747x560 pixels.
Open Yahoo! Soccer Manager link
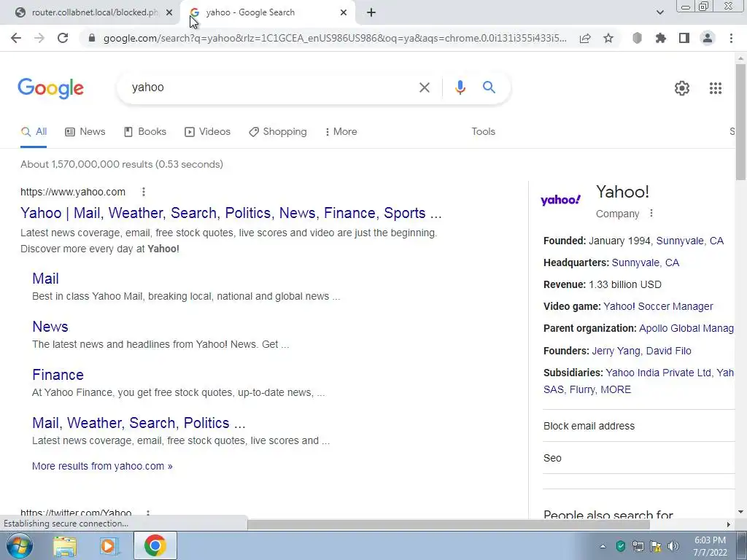659,307
